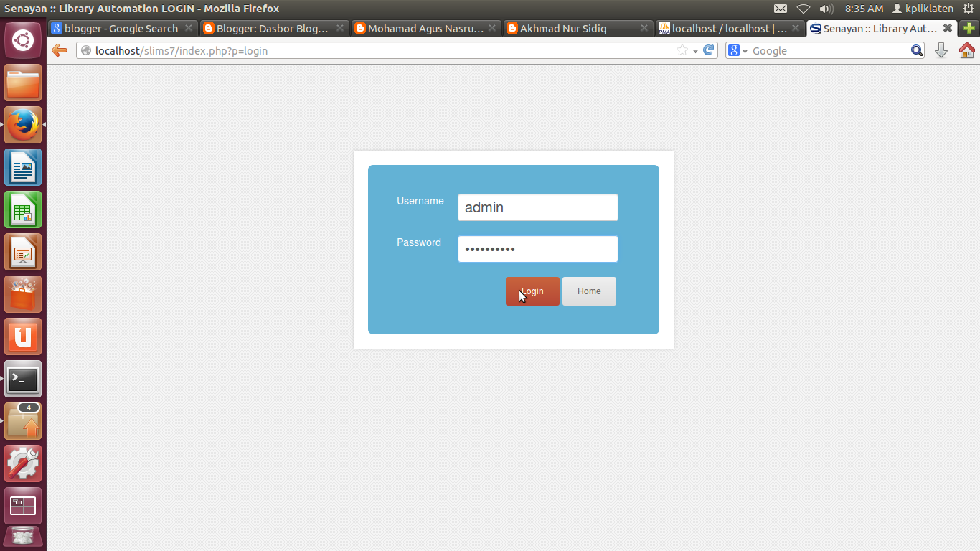Open LibreOffice Calc from launcher

click(23, 209)
